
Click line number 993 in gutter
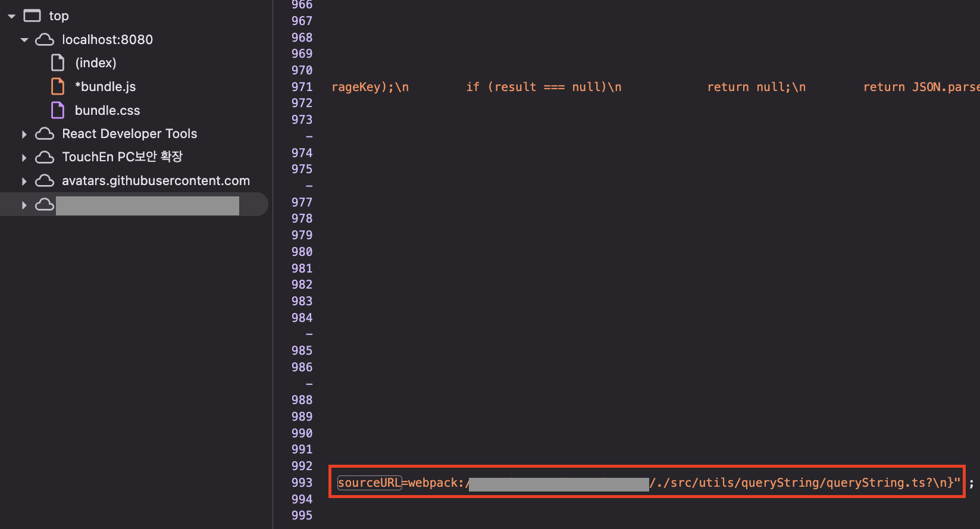[x=302, y=483]
